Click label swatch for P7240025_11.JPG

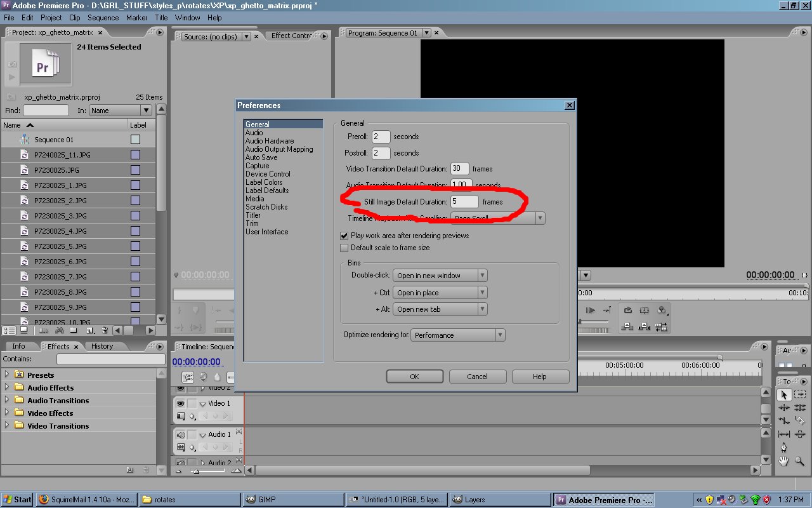[x=135, y=155]
